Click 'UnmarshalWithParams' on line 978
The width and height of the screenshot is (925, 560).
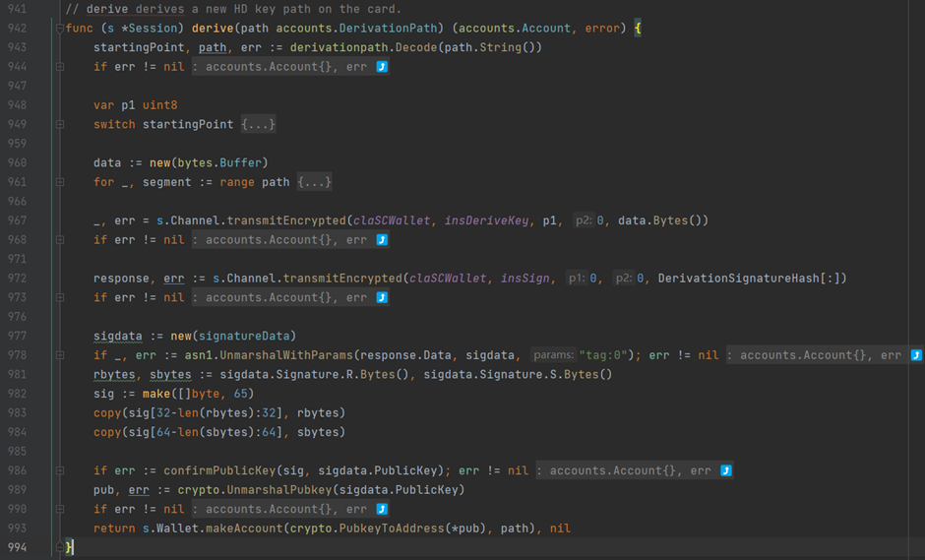tap(286, 355)
